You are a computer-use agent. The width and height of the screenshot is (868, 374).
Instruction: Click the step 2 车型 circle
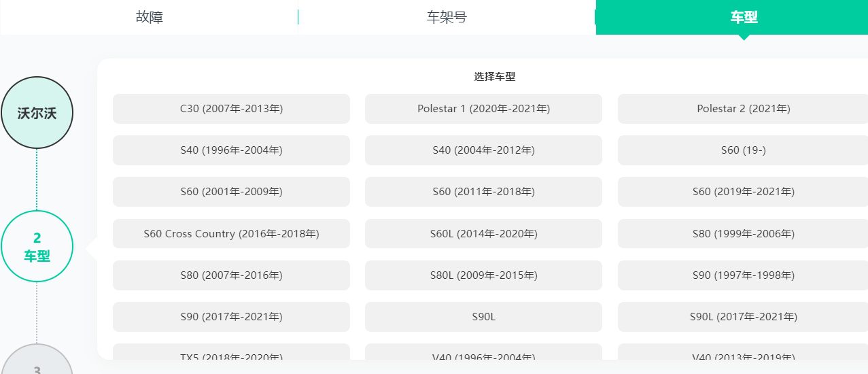(37, 246)
